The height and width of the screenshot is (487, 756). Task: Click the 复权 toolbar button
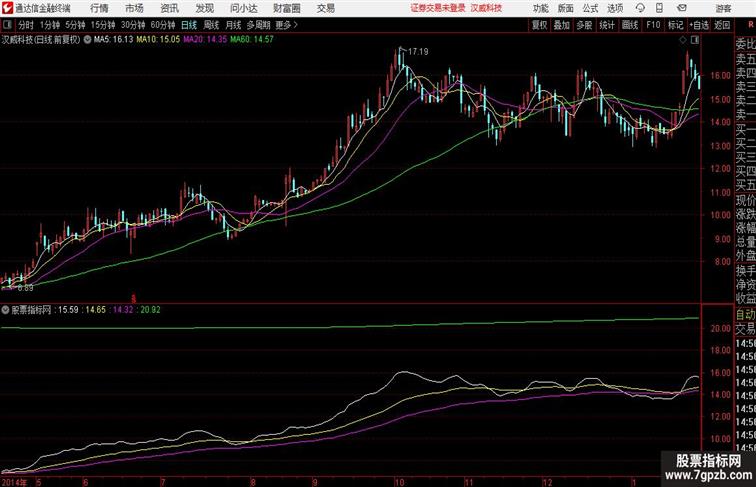(x=540, y=25)
